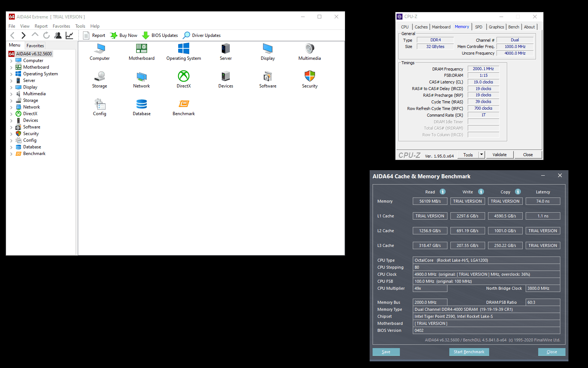
Task: Open the Help menu in AIDA64
Action: click(95, 26)
